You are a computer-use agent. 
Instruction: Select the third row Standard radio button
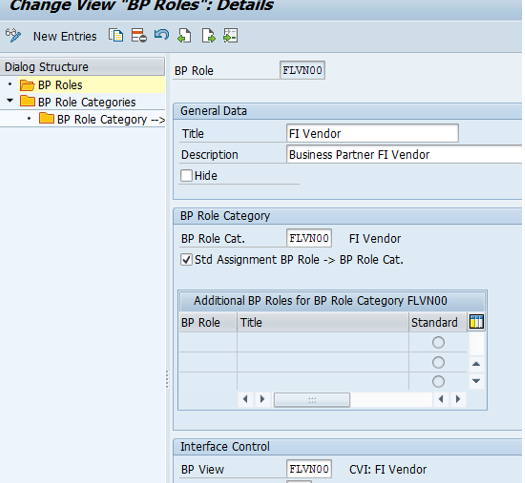[438, 382]
